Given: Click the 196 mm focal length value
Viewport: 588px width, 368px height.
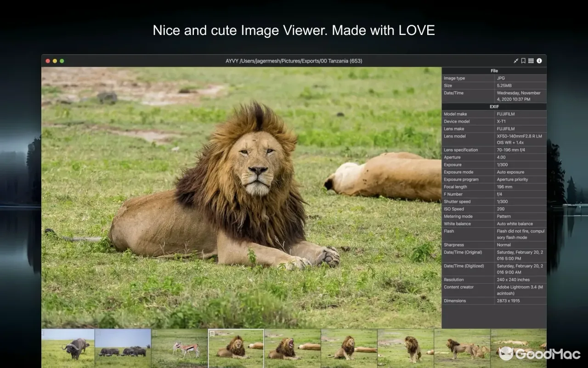Looking at the screenshot, I should tap(504, 187).
